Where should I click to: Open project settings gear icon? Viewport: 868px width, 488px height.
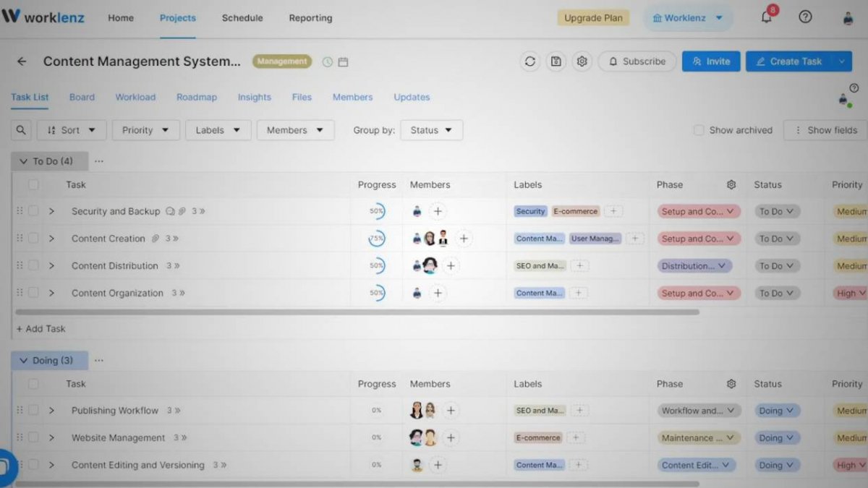tap(582, 61)
